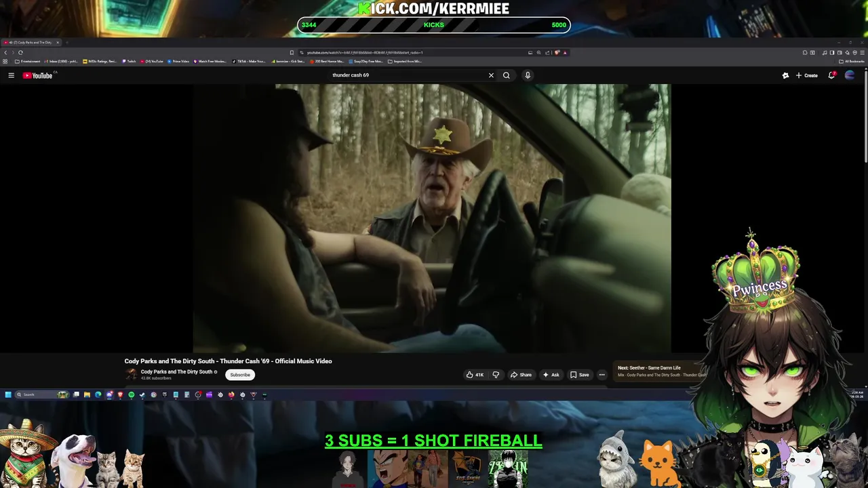The width and height of the screenshot is (868, 488).
Task: Open the Entertainment bookmarks folder
Action: pyautogui.click(x=28, y=62)
